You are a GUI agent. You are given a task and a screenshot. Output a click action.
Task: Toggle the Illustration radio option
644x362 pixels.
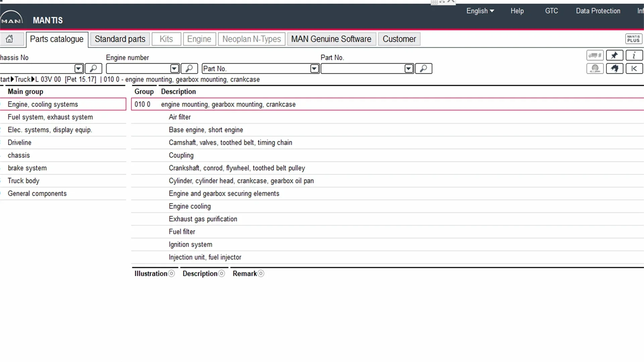click(171, 274)
